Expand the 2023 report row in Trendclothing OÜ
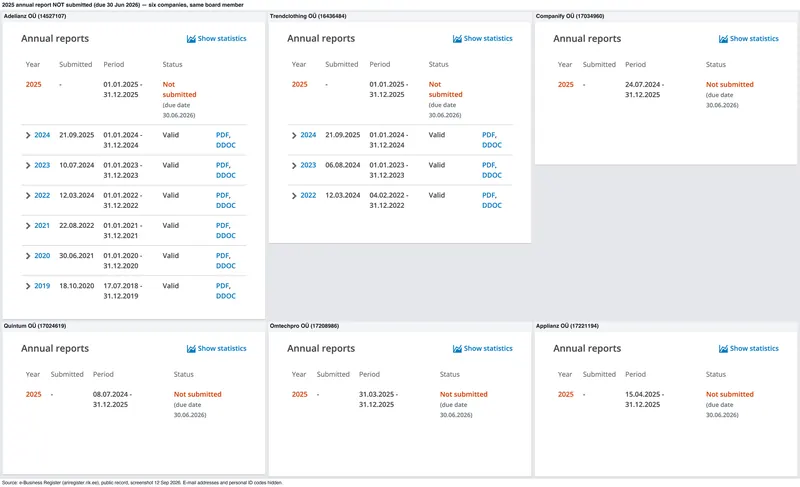 [x=294, y=166]
